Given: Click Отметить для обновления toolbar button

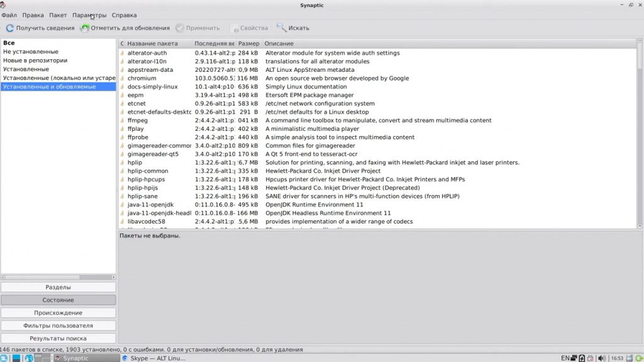Looking at the screenshot, I should click(125, 28).
